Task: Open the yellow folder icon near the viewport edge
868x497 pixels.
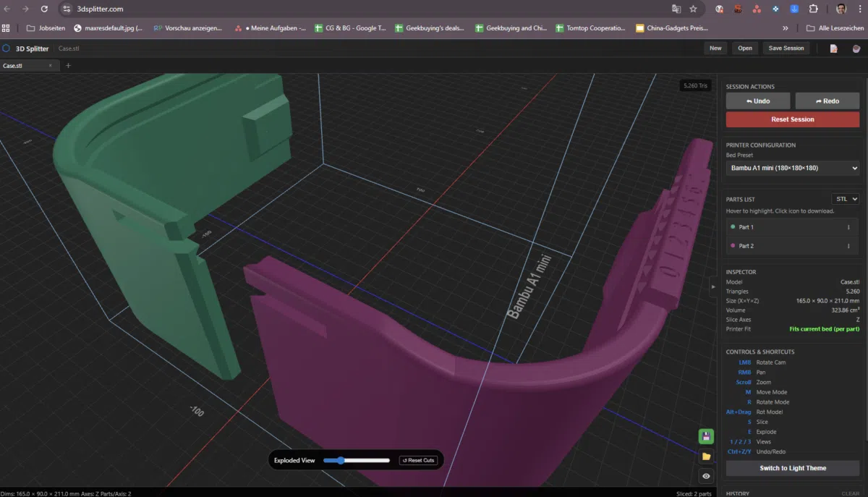Action: (705, 456)
